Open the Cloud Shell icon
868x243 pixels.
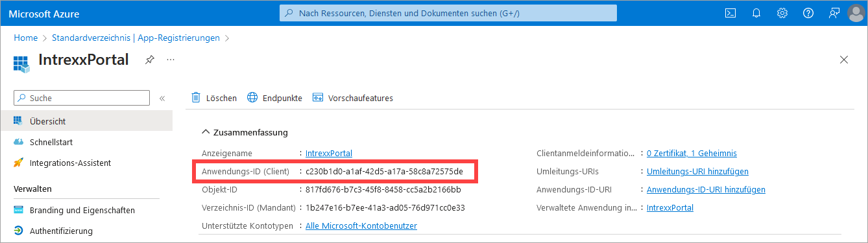[x=730, y=13]
